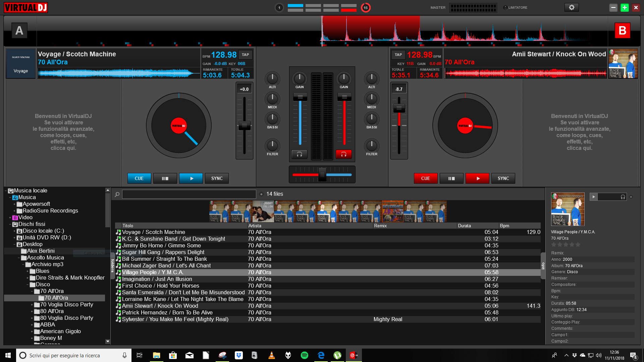This screenshot has width=644, height=362.
Task: Click deck B FILTER knob
Action: point(372,146)
